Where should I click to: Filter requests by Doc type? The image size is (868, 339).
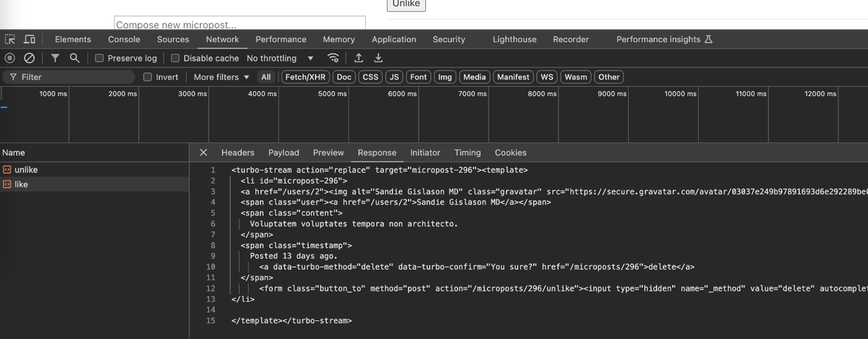coord(344,77)
